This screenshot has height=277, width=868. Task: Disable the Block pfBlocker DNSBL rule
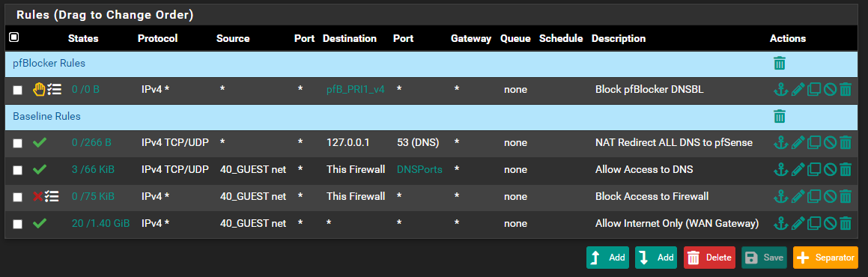click(x=829, y=90)
